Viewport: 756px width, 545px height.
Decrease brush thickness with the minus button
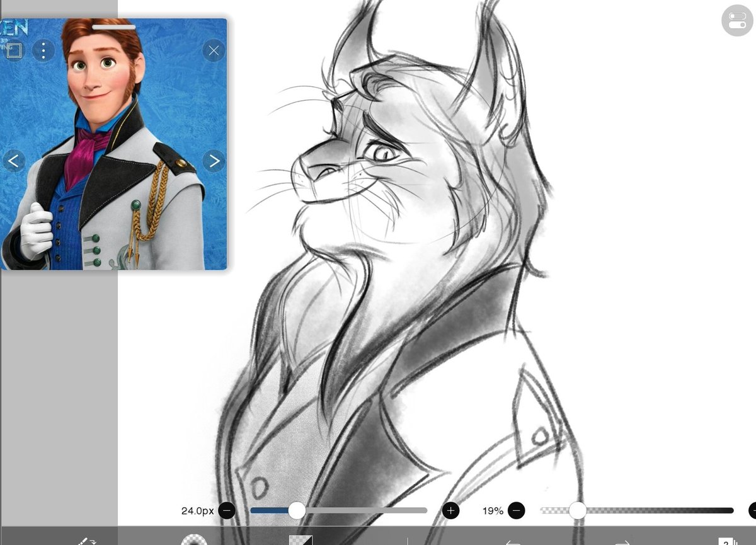(x=227, y=510)
